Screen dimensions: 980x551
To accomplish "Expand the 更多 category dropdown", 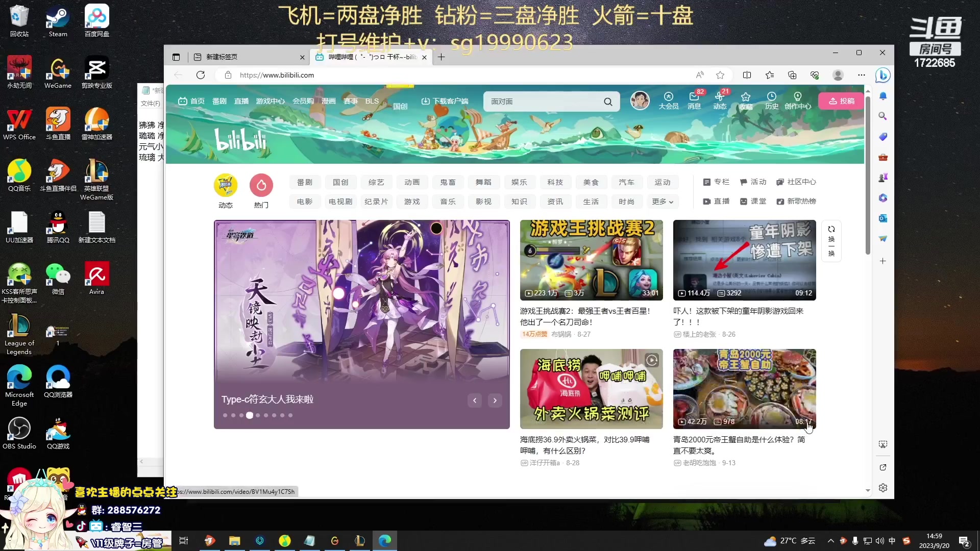I will (x=663, y=202).
